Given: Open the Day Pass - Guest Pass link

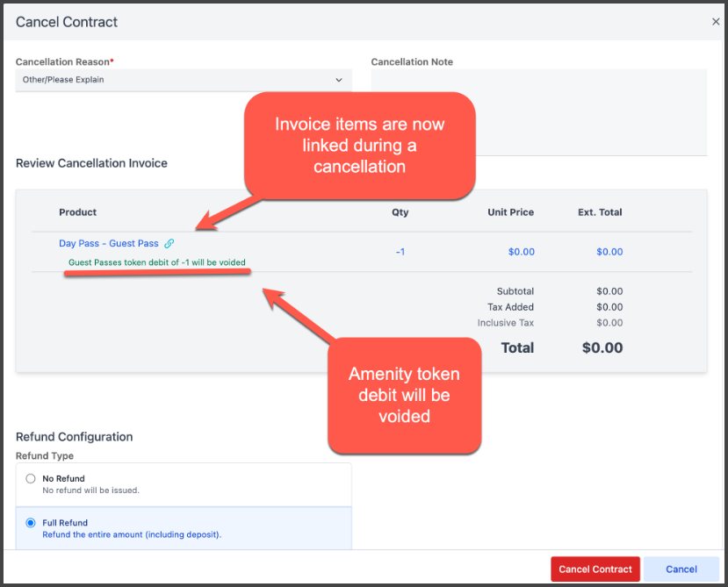Looking at the screenshot, I should pyautogui.click(x=108, y=244).
